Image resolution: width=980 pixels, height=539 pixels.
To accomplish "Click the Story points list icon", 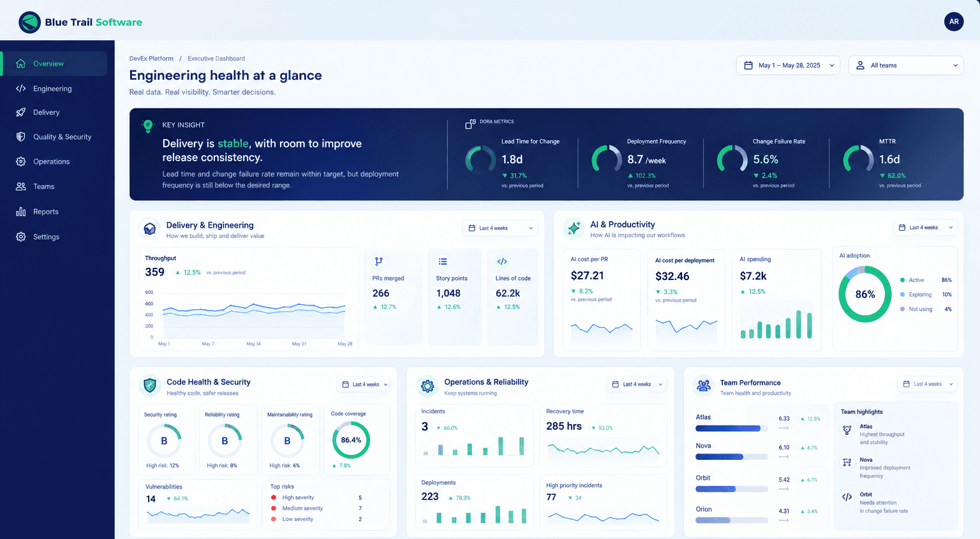I will coord(443,262).
